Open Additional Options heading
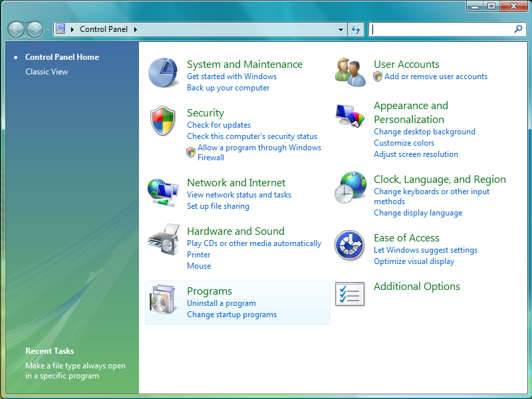This screenshot has height=399, width=532. point(417,287)
